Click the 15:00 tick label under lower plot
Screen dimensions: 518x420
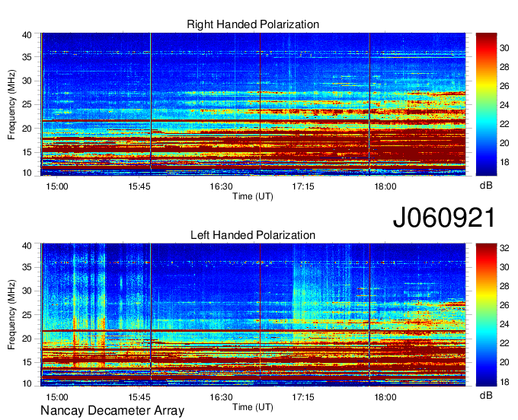pos(57,397)
